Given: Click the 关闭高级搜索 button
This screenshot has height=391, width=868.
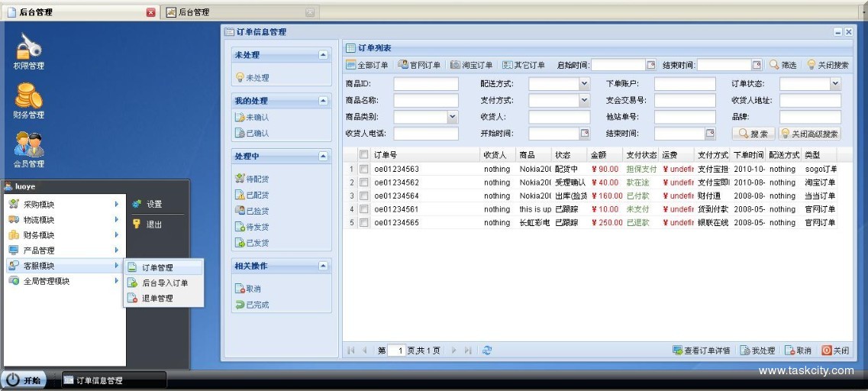Looking at the screenshot, I should tap(810, 134).
